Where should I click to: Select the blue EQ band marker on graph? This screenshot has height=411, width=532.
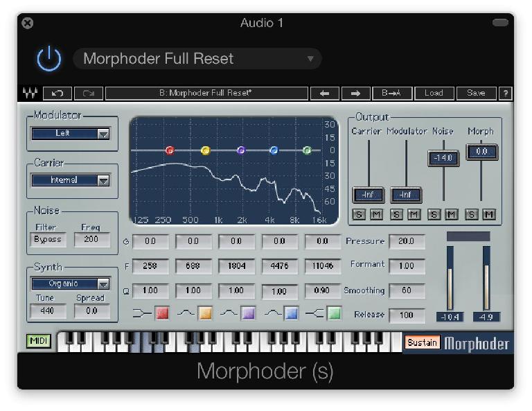[274, 150]
